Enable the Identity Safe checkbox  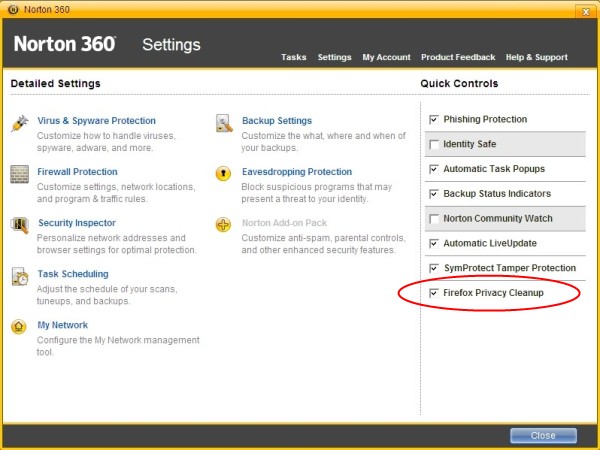[434, 144]
